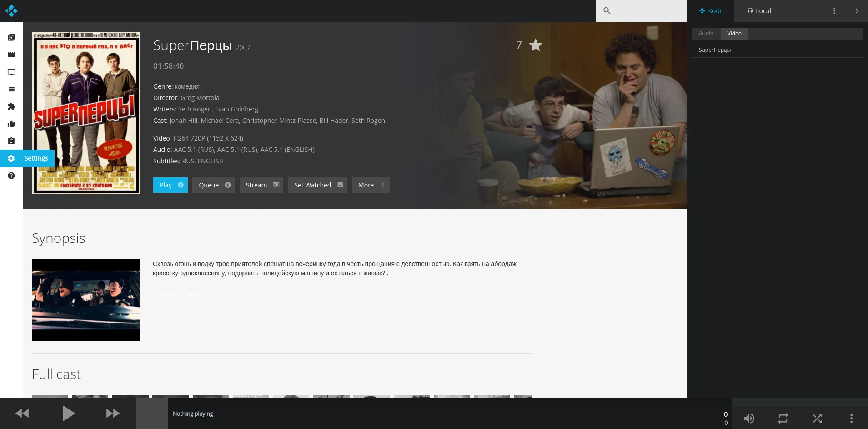
Task: Open player options three-dot menu
Action: 851,418
